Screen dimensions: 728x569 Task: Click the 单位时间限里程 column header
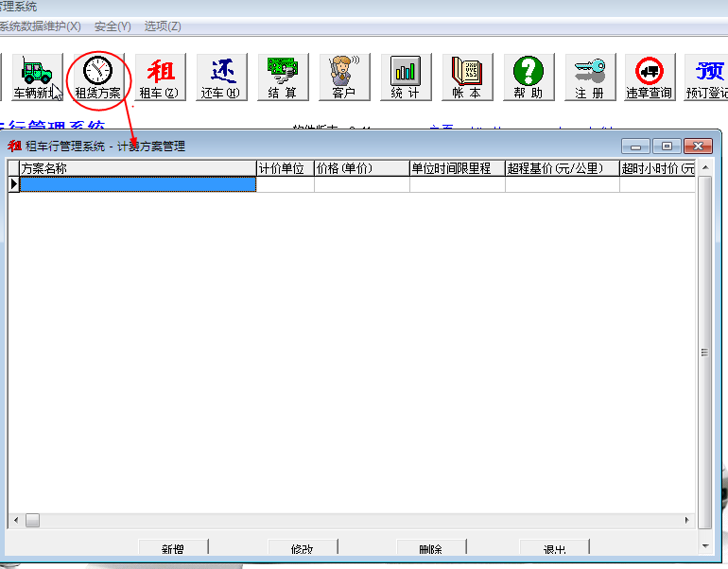[x=458, y=168]
